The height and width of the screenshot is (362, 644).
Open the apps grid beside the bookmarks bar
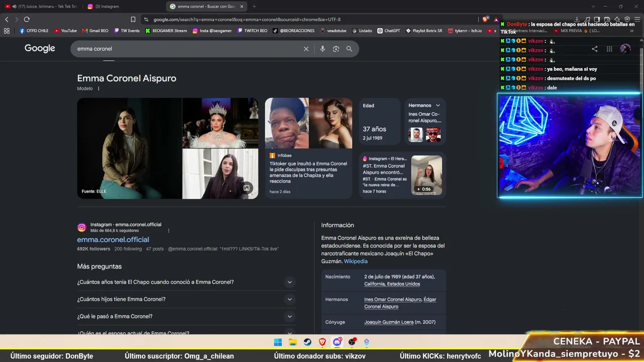pos(7,31)
